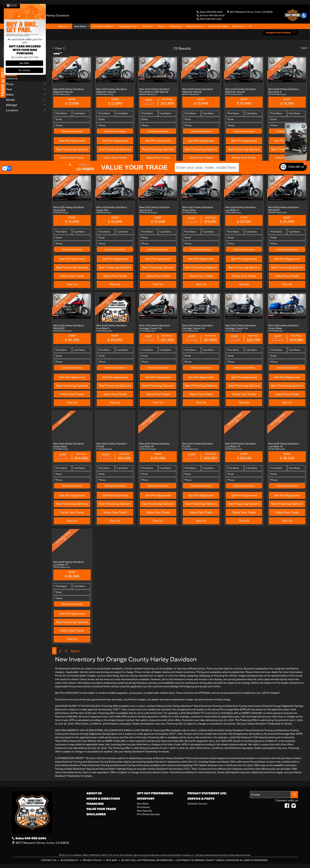
Task: Remove the 'new' filter tag
Action: [x=61, y=53]
